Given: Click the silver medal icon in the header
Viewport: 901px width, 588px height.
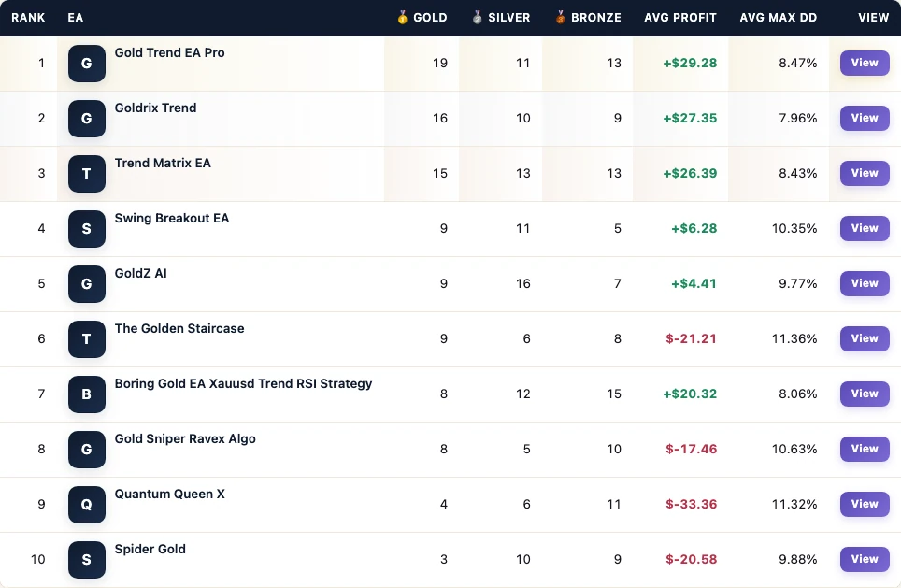Looking at the screenshot, I should (x=477, y=17).
